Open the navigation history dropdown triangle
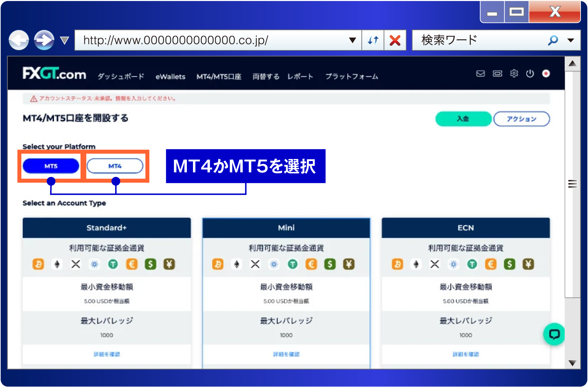588x387 pixels. click(x=64, y=41)
